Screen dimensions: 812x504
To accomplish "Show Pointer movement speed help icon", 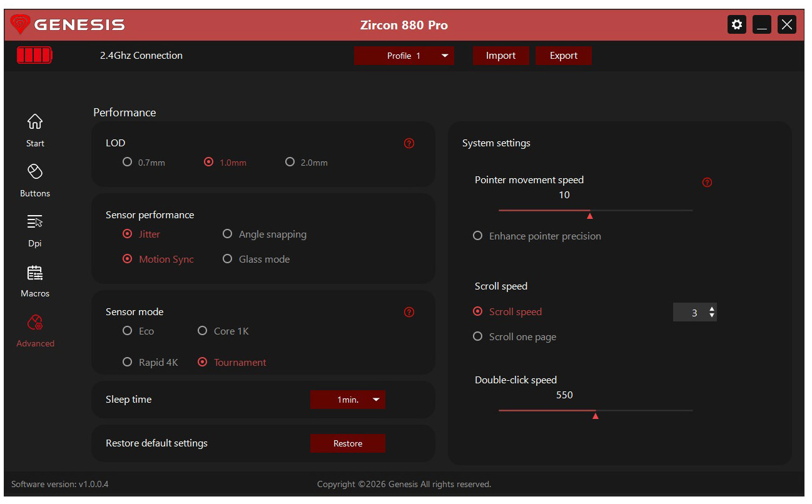I will coord(707,183).
